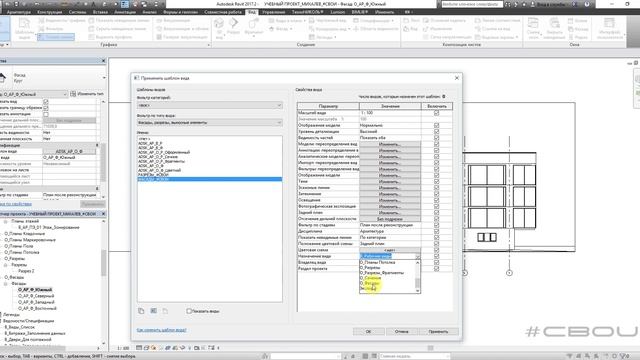
Task: Select ADSK_АР_О_Ф_Цветной in template names list
Action: point(159,170)
